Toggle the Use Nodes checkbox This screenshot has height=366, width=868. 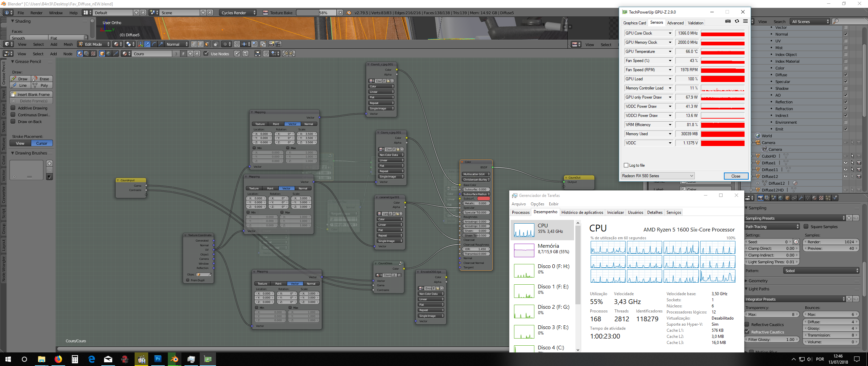click(x=206, y=54)
